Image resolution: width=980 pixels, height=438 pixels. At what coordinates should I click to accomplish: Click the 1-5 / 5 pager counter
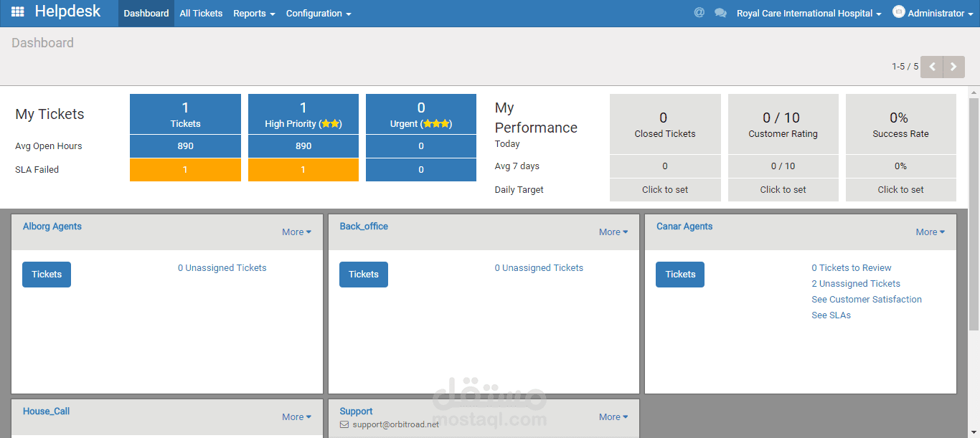click(905, 67)
